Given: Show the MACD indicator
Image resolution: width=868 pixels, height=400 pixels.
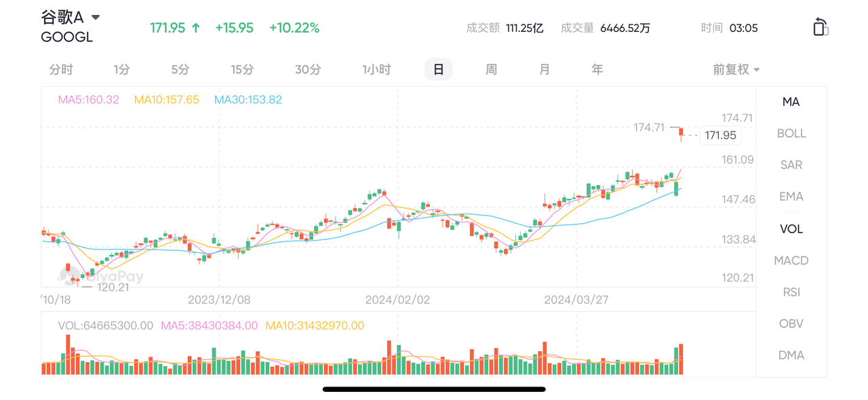Looking at the screenshot, I should click(791, 260).
